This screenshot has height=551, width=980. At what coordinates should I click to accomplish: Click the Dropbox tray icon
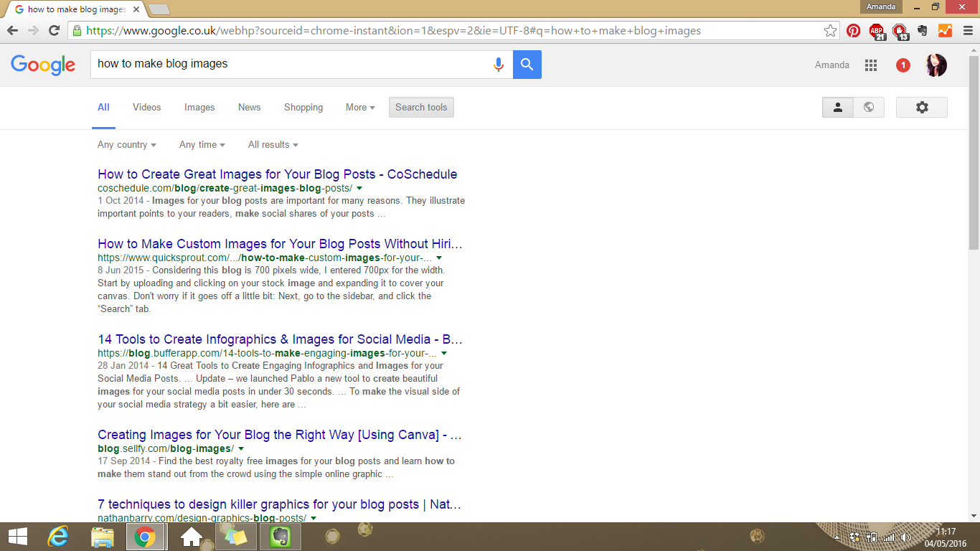854,537
